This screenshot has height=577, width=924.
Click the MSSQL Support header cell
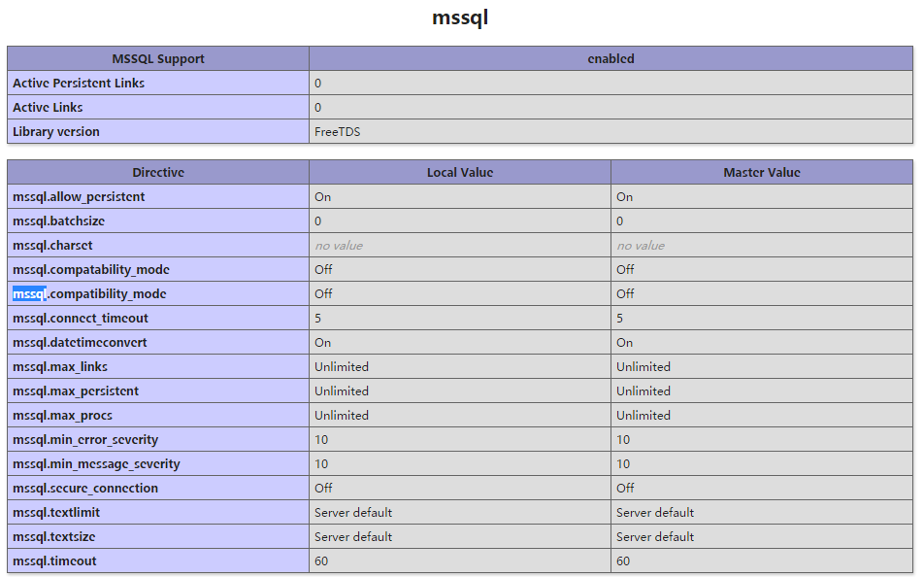158,58
